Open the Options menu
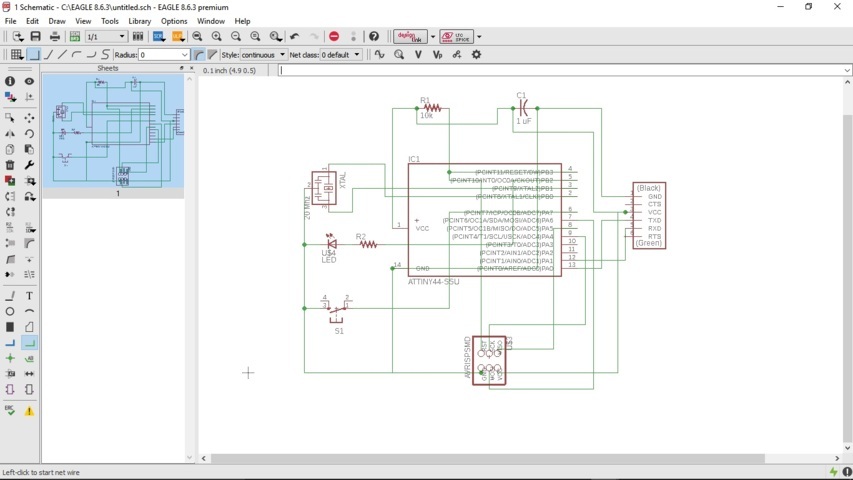This screenshot has height=480, width=853. coord(174,21)
